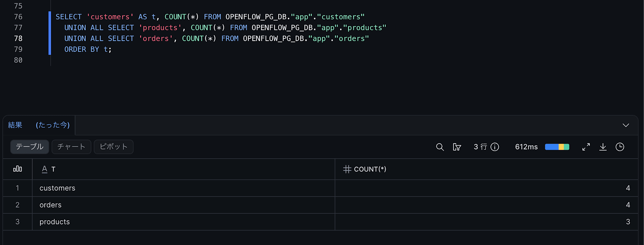Viewport: 644px width, 245px height.
Task: Click the 3 行 row count label
Action: (480, 147)
